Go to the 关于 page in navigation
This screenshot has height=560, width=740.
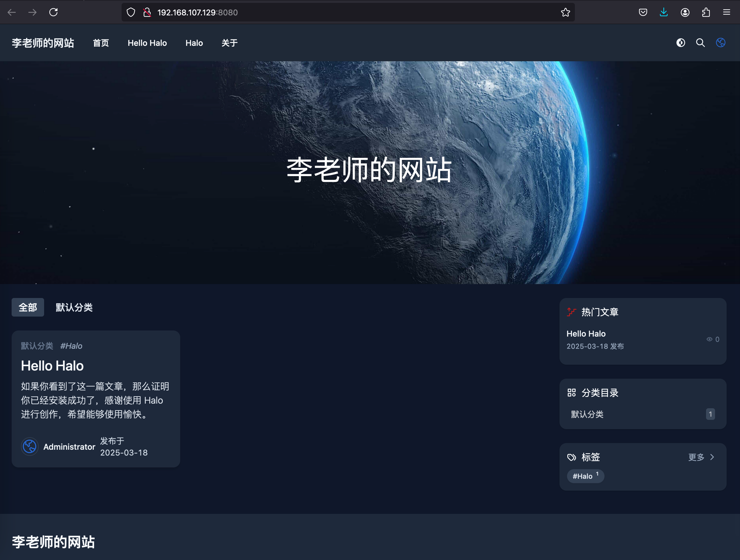(230, 43)
